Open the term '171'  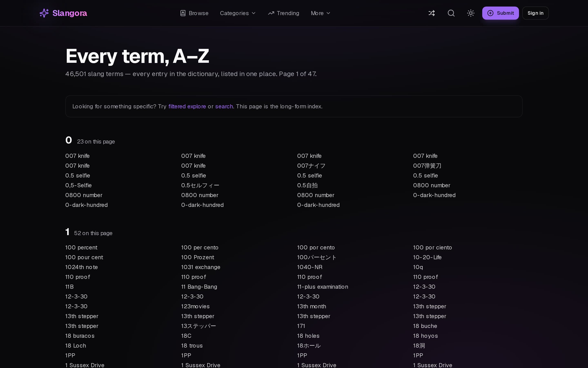[x=301, y=326]
